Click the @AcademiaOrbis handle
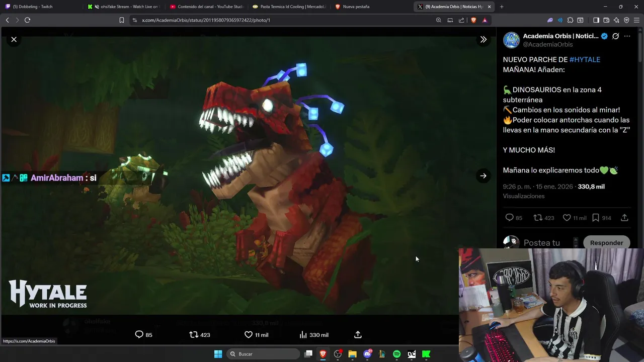This screenshot has height=362, width=644. pyautogui.click(x=547, y=44)
